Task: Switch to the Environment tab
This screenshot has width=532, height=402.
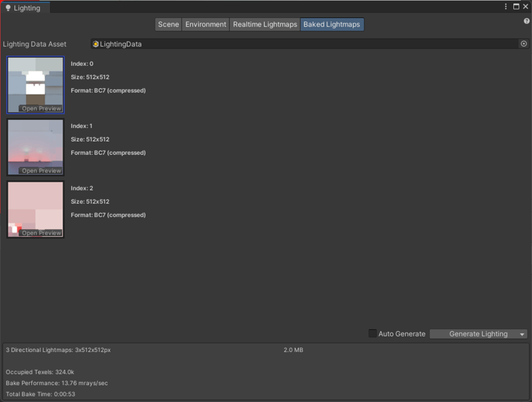Action: point(206,24)
